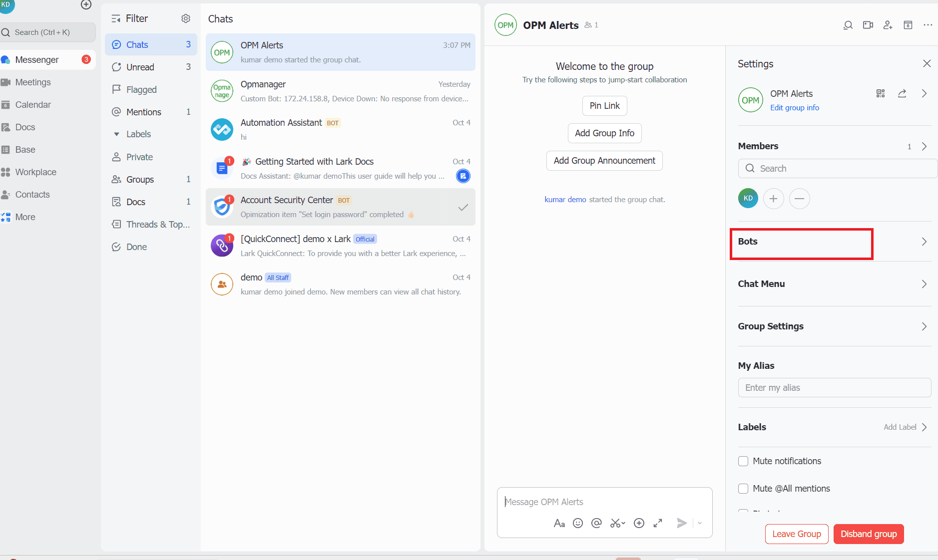Expand the Chat Menu chevron
The image size is (938, 560).
925,284
